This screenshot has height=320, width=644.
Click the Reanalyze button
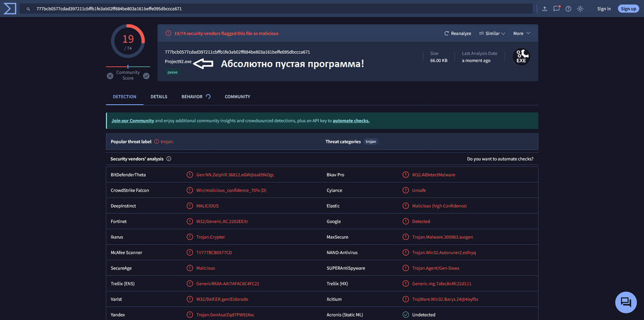tap(457, 34)
